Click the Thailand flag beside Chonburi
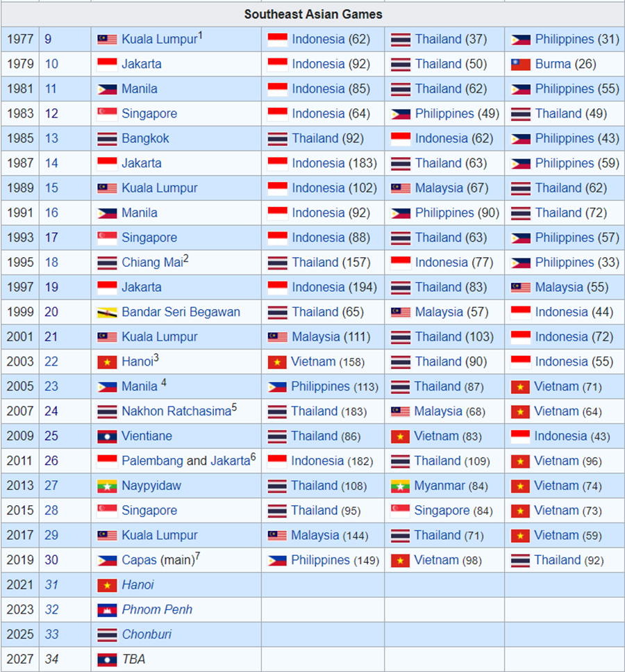The width and height of the screenshot is (625, 672). point(107,635)
